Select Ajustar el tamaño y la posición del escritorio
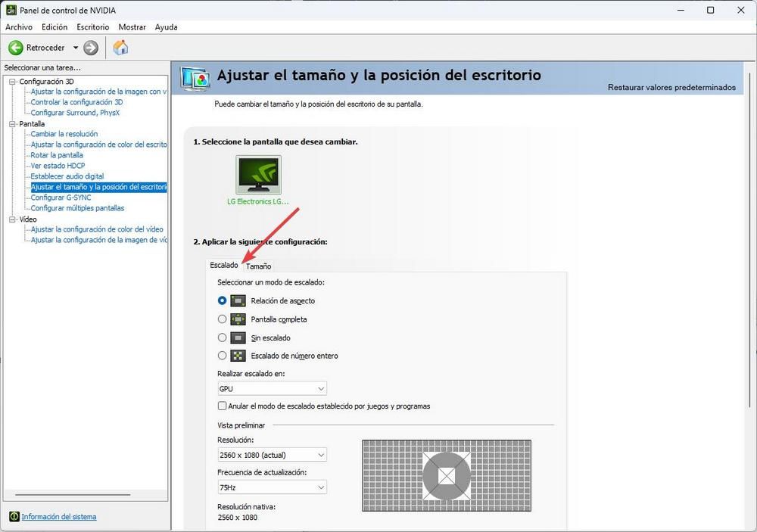The image size is (757, 532). click(98, 187)
